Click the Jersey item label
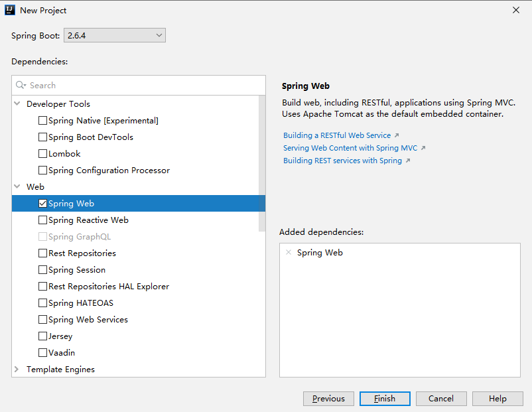Image resolution: width=532 pixels, height=412 pixels. [x=60, y=336]
